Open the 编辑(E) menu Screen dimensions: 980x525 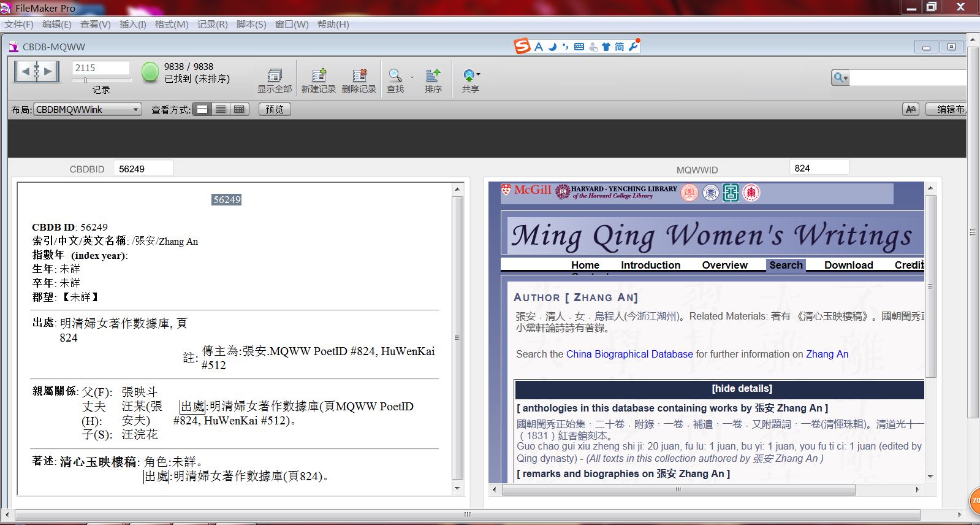coord(57,25)
